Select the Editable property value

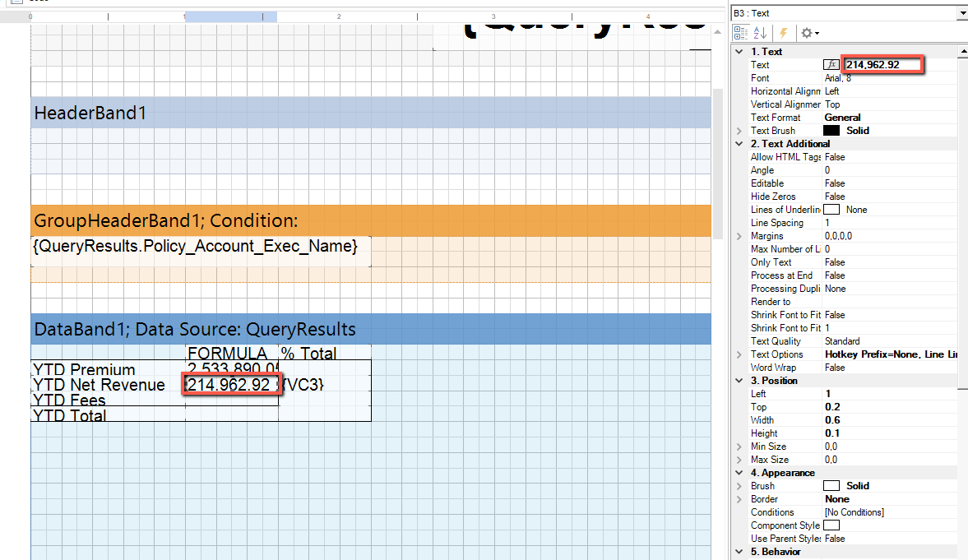point(888,183)
